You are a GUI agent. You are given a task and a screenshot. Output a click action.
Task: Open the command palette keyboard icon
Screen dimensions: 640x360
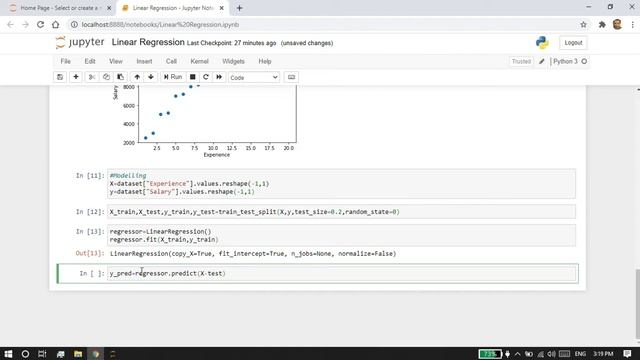291,77
